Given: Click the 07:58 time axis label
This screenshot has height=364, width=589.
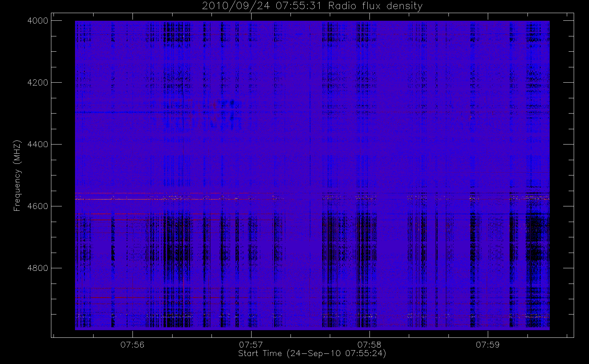Looking at the screenshot, I should [x=369, y=345].
